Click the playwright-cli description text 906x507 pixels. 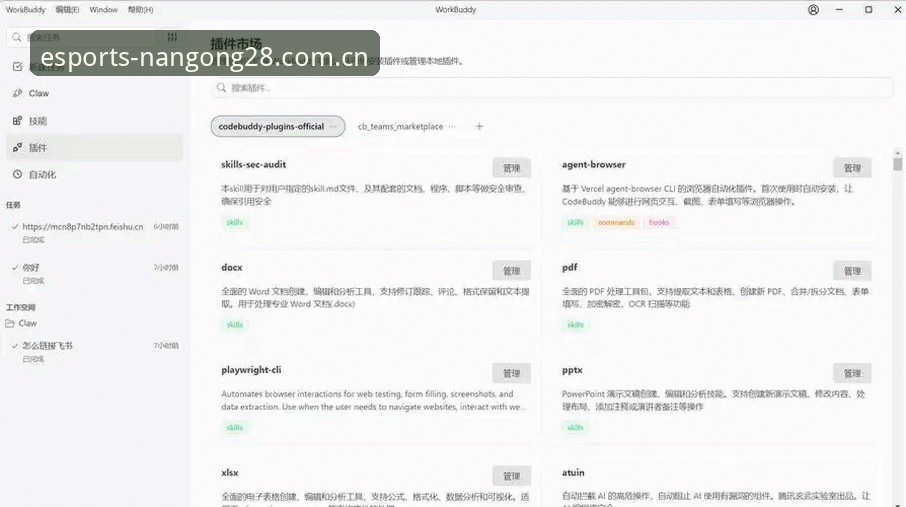(373, 401)
